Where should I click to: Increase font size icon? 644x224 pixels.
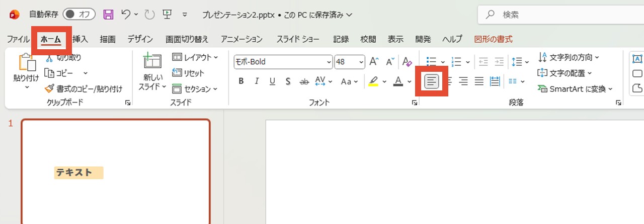pyautogui.click(x=374, y=62)
